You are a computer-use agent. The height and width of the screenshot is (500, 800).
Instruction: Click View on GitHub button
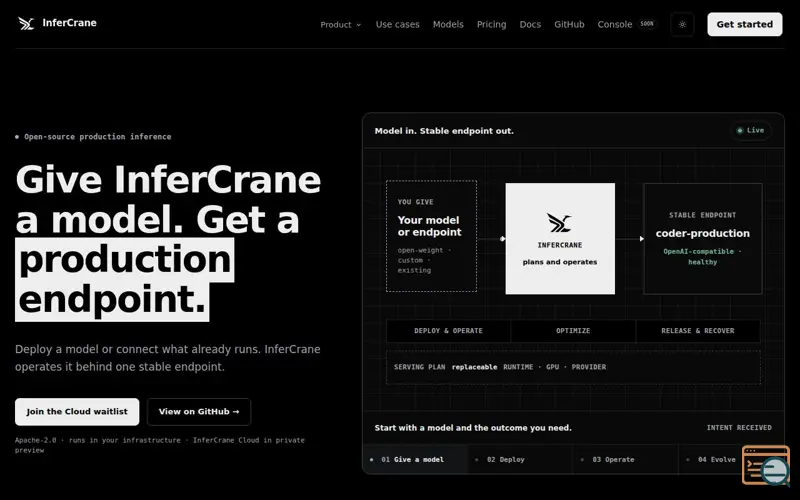point(199,412)
